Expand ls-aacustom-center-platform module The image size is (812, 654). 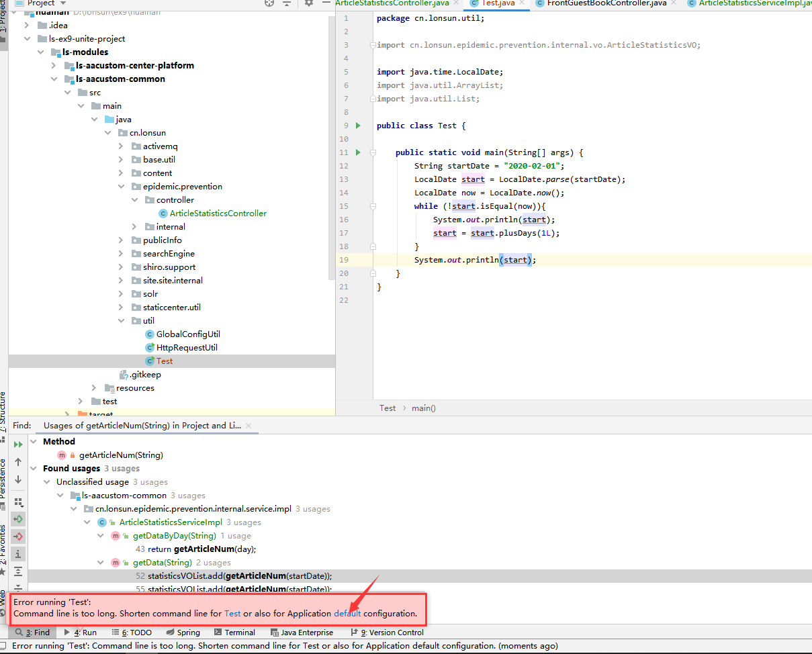click(x=54, y=65)
